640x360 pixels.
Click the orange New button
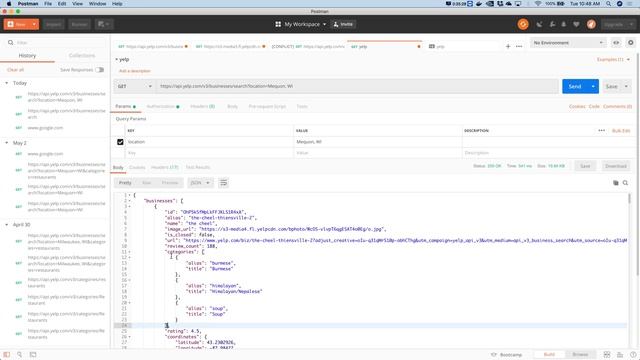17,24
